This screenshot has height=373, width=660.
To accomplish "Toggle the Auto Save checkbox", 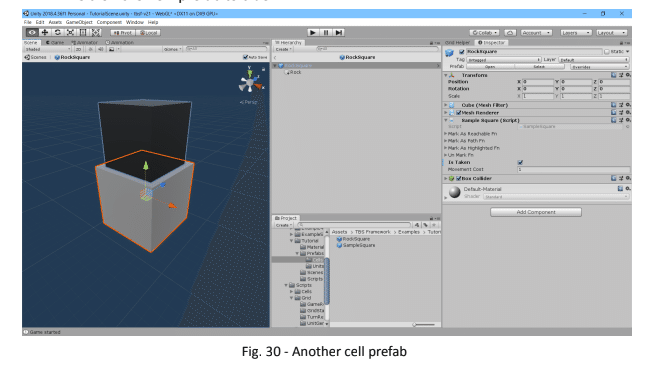I will (245, 57).
